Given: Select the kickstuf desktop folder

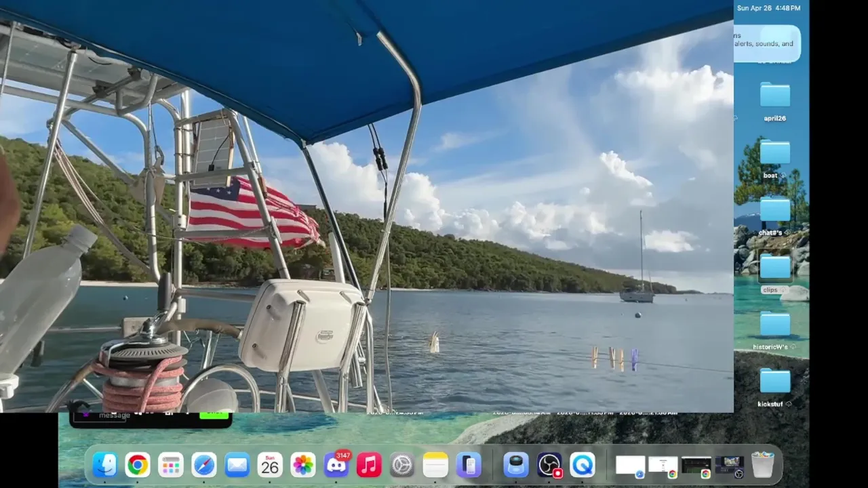Looking at the screenshot, I should [x=774, y=387].
